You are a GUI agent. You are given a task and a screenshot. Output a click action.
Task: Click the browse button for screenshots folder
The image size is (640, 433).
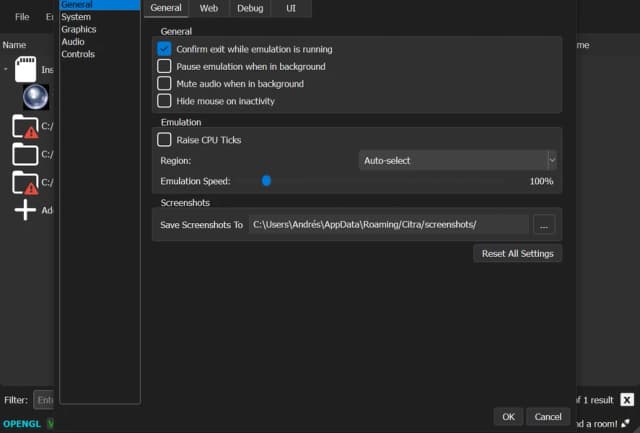pos(544,225)
